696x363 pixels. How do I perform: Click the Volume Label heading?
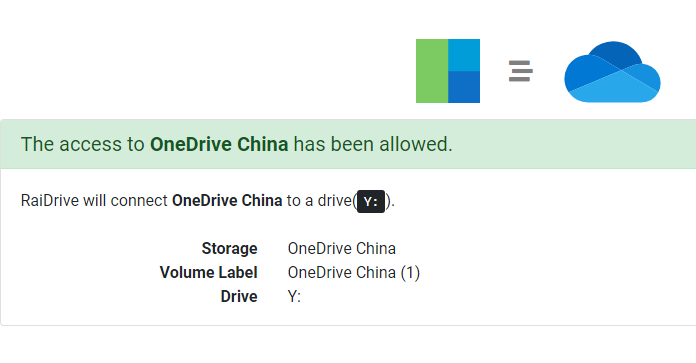[x=209, y=272]
